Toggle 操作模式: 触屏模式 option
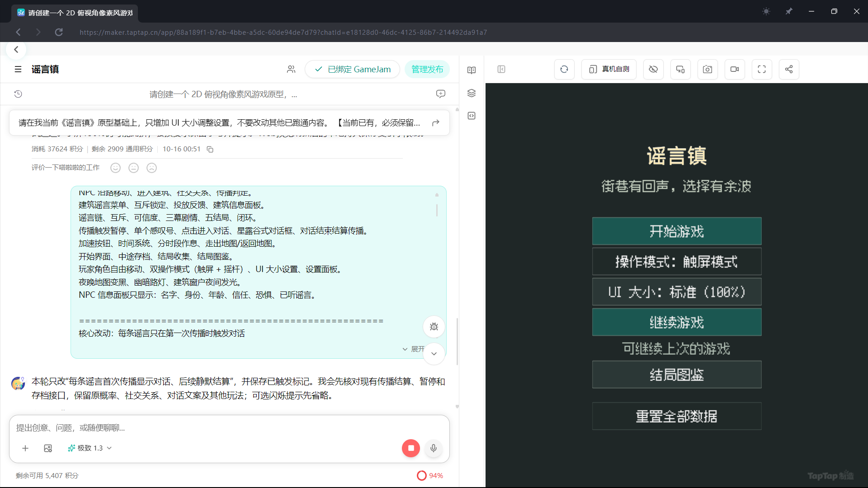 [x=677, y=262]
